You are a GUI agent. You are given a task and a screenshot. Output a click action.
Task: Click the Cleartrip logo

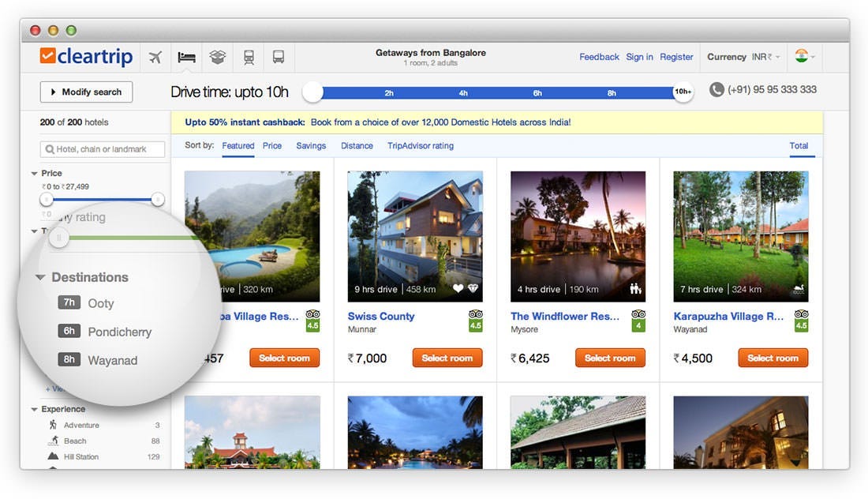(x=86, y=57)
